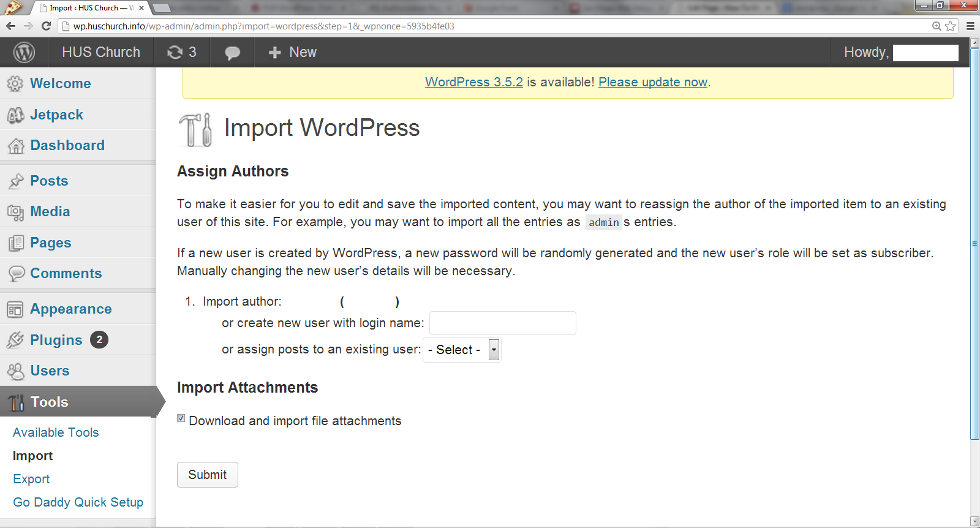Click the pending updates count 3

click(x=192, y=53)
